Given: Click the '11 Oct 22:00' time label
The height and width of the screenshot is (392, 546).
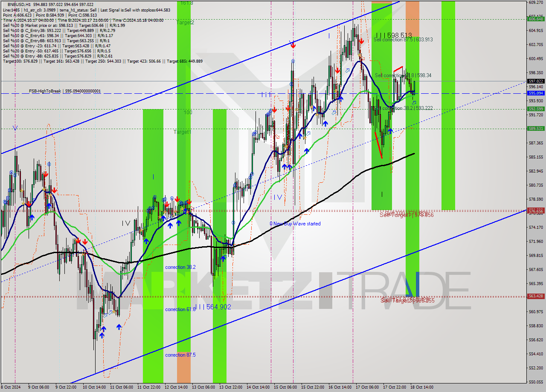Looking at the screenshot, I should tap(148, 387).
